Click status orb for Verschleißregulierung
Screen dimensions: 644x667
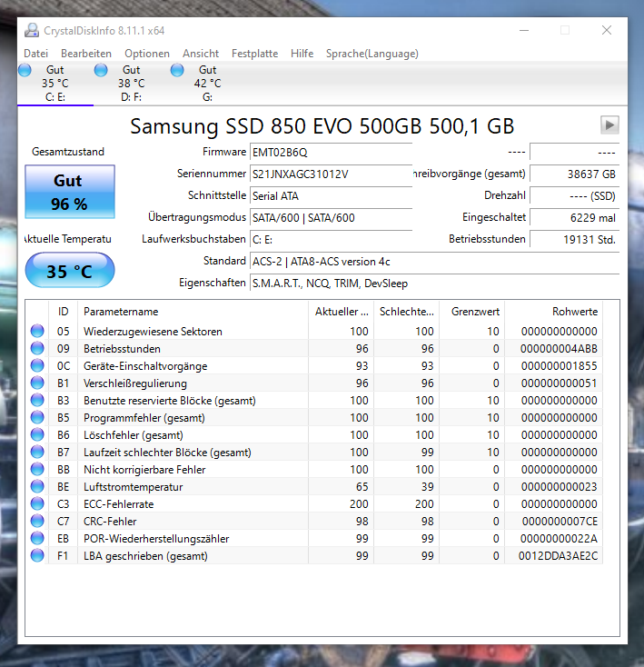(x=37, y=383)
